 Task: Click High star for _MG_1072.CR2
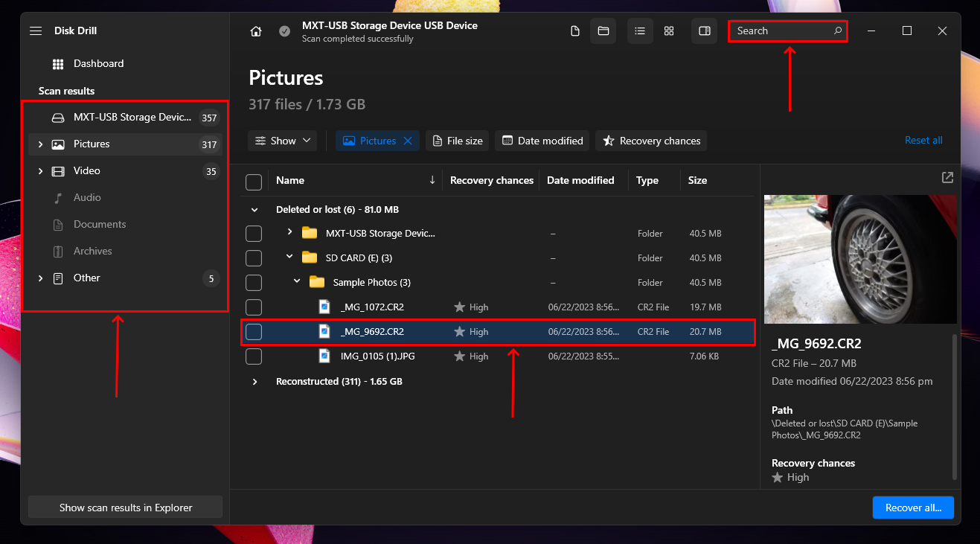tap(460, 307)
